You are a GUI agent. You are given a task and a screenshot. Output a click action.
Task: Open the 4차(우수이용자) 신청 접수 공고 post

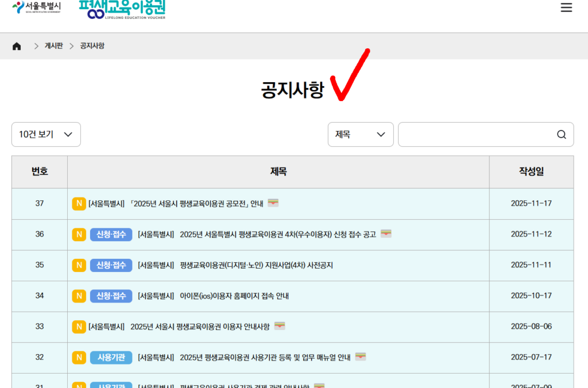(277, 234)
